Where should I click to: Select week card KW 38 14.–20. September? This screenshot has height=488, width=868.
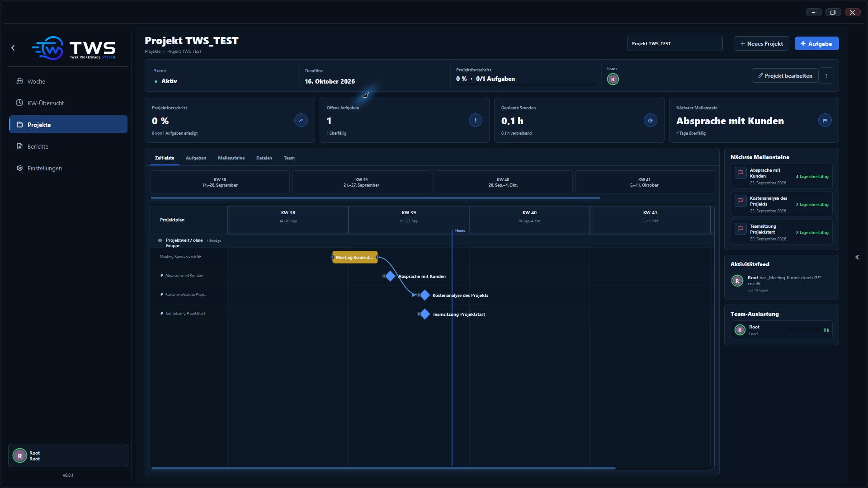point(220,182)
